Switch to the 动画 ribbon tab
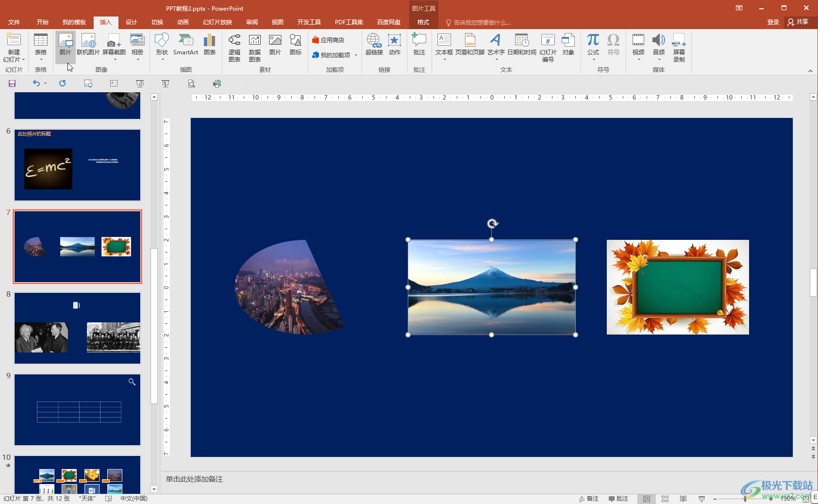 click(183, 22)
